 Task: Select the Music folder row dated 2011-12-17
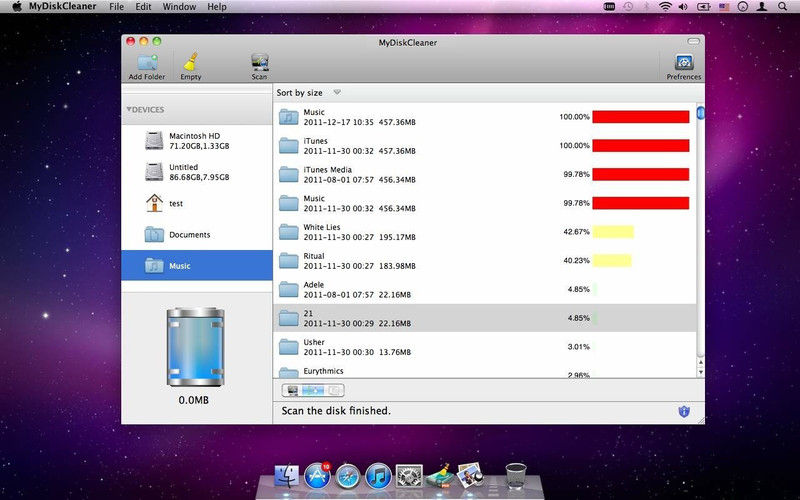click(485, 117)
